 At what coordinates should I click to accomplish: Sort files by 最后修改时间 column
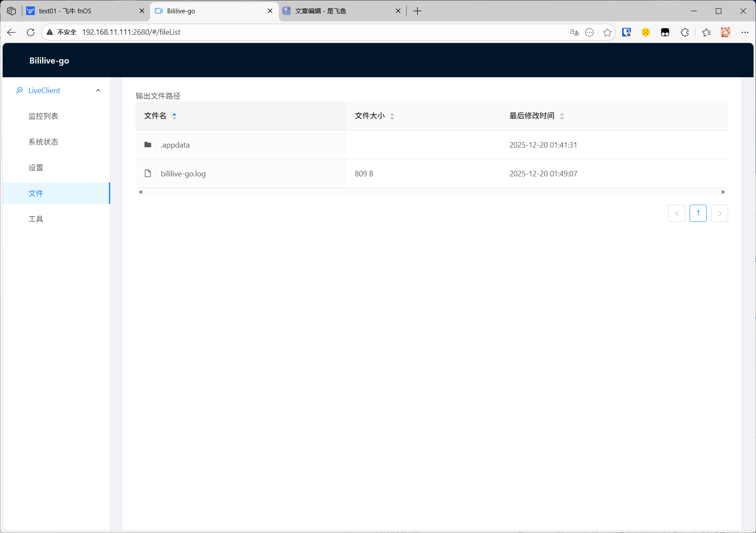point(532,116)
